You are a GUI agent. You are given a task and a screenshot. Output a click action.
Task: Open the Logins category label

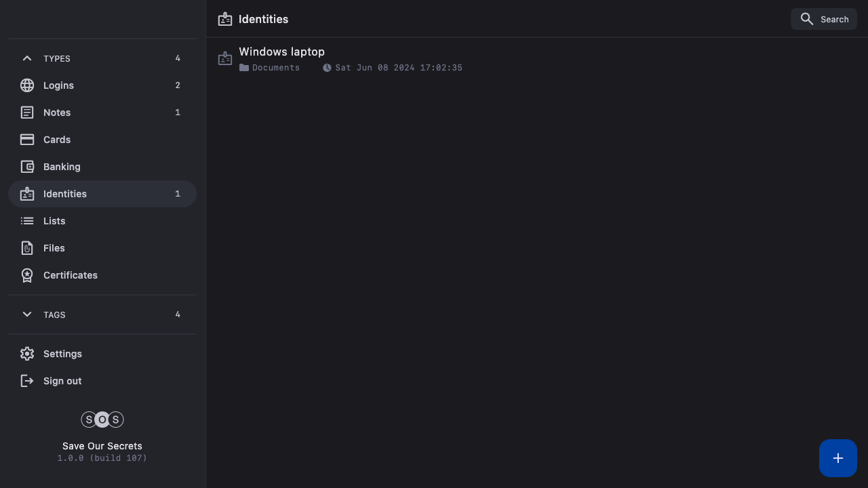coord(58,85)
